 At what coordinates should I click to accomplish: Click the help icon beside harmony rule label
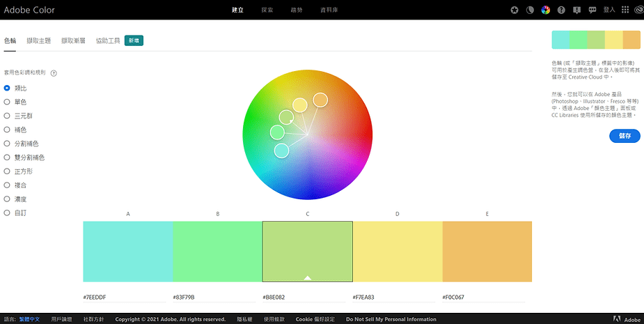tap(54, 73)
